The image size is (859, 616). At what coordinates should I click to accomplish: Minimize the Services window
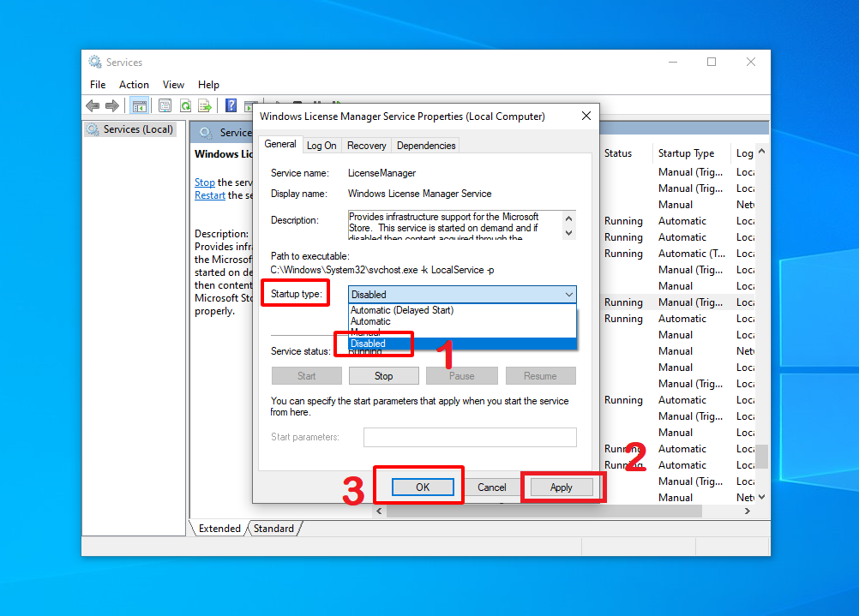coord(673,62)
